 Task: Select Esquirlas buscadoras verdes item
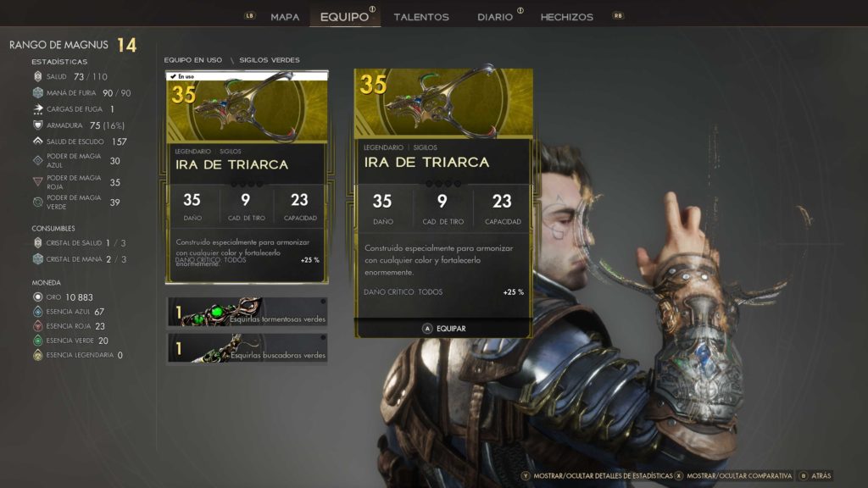[247, 348]
